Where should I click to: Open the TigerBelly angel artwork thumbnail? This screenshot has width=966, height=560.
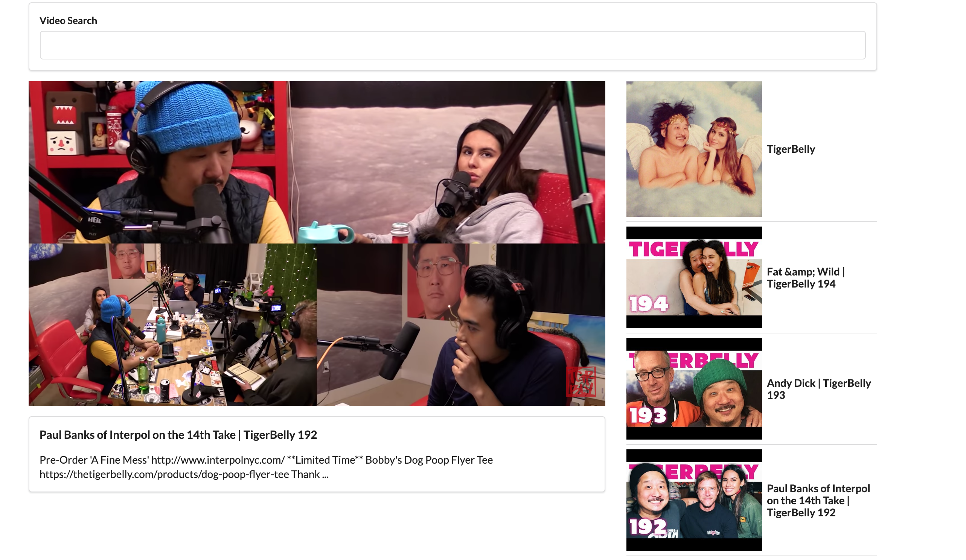pyautogui.click(x=694, y=149)
